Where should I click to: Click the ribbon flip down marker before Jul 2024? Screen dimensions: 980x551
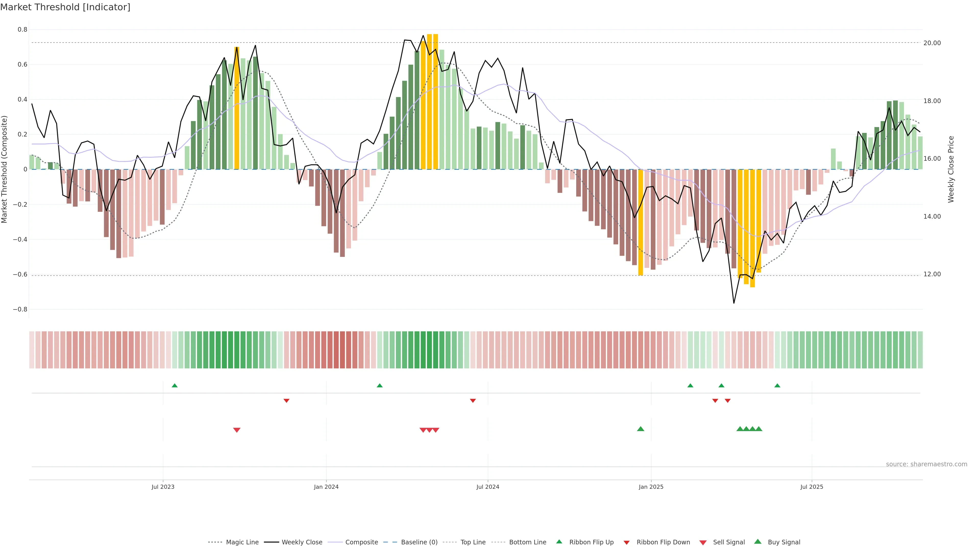pyautogui.click(x=473, y=401)
